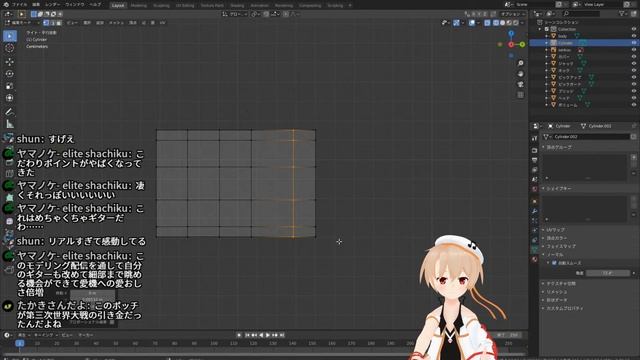The height and width of the screenshot is (360, 640).
Task: Expand the UVマップ panel
Action: coord(543,230)
